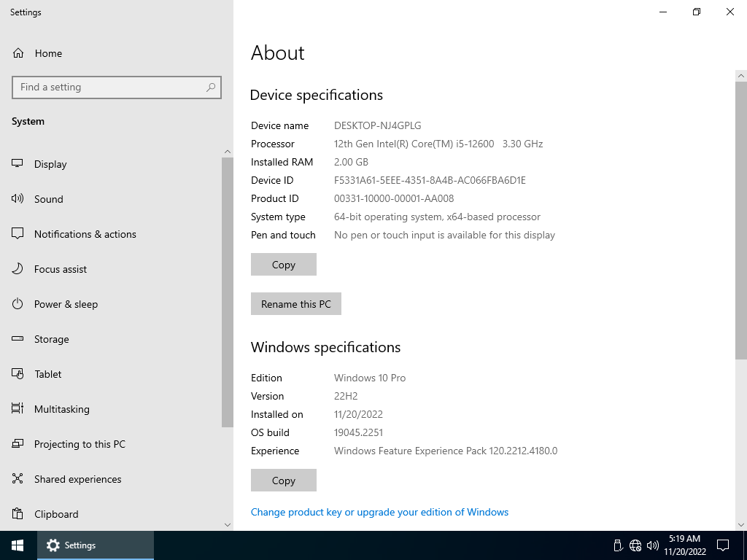Open Notifications & actions page
Screen dimensions: 747x560
85,234
